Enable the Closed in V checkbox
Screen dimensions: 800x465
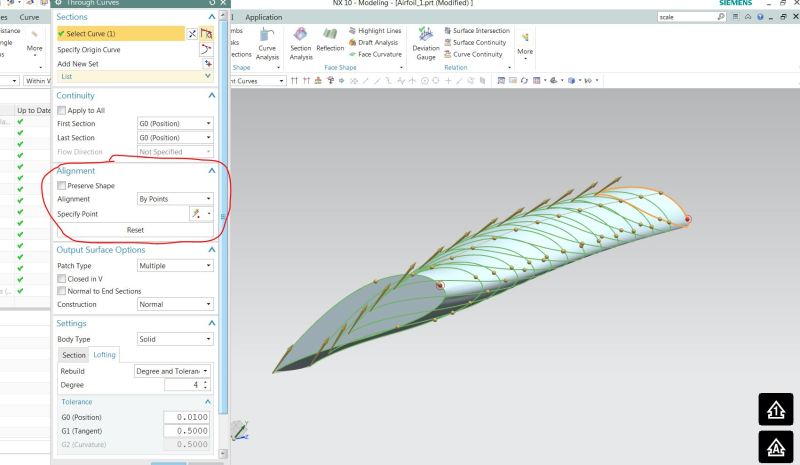tap(62, 279)
